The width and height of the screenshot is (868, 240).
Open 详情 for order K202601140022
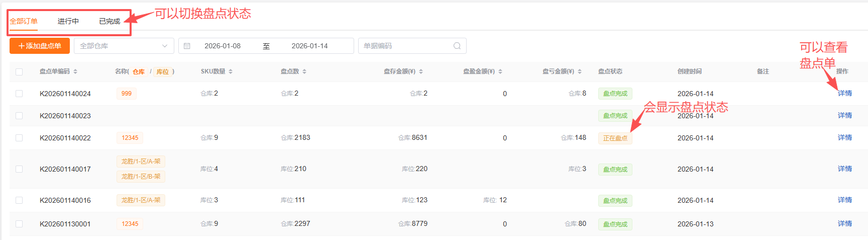(844, 137)
